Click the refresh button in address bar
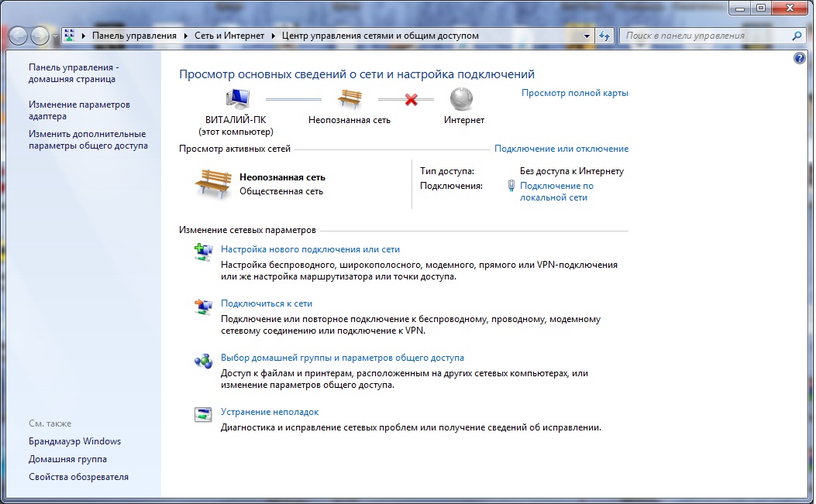Image resolution: width=816 pixels, height=504 pixels. 604,36
